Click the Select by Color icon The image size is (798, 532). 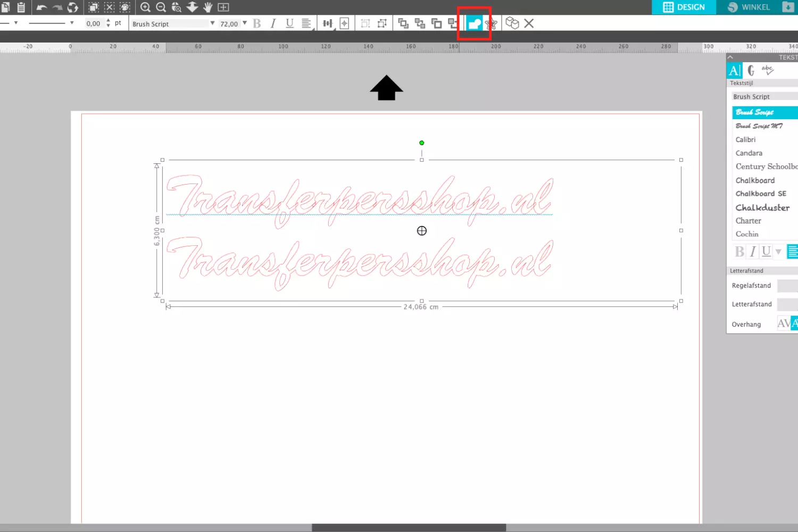click(x=125, y=7)
